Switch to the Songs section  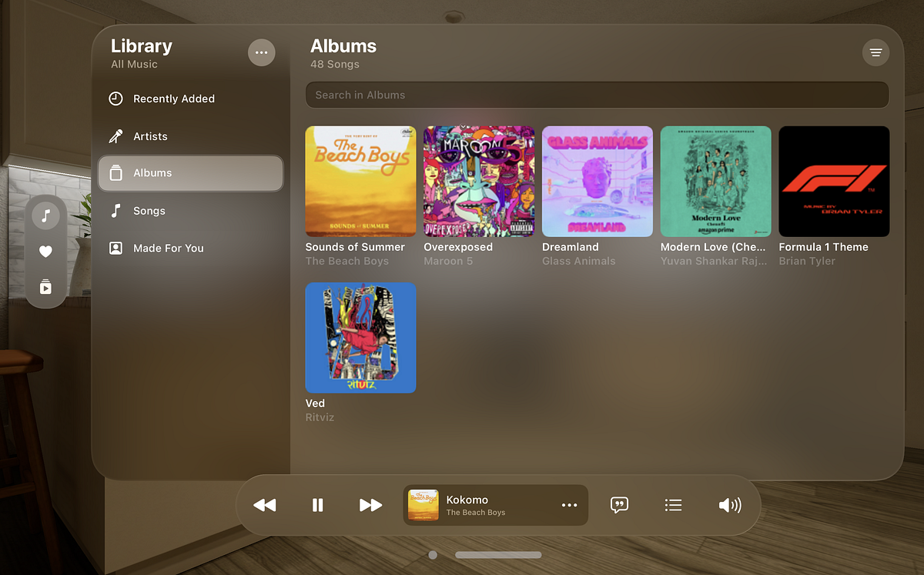tap(149, 210)
